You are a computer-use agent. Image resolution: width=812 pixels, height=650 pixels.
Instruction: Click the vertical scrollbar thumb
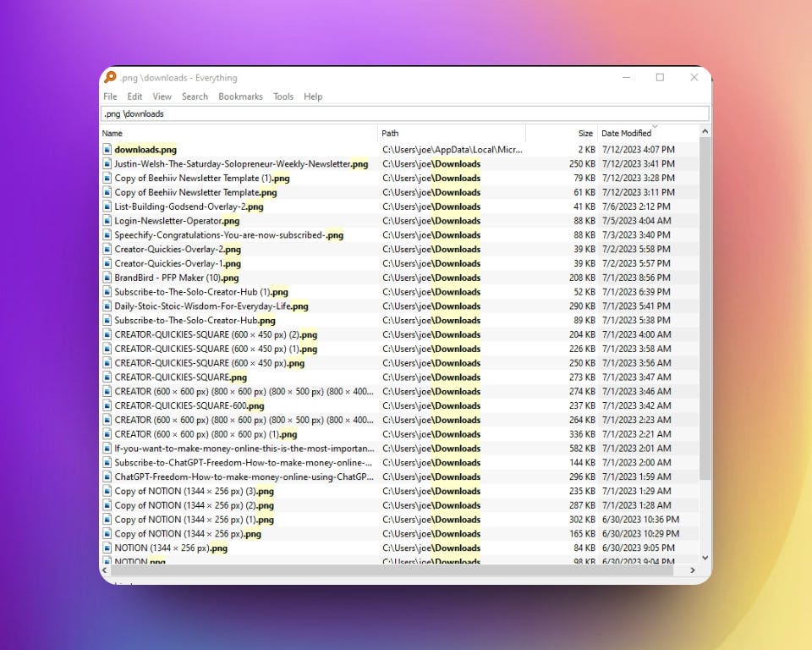coord(705,309)
